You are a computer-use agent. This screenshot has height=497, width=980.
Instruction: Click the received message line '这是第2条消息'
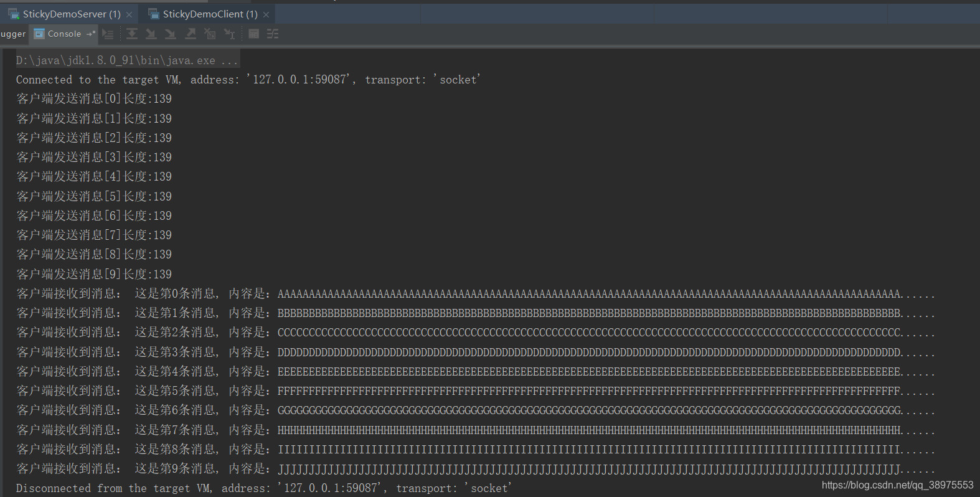click(475, 333)
